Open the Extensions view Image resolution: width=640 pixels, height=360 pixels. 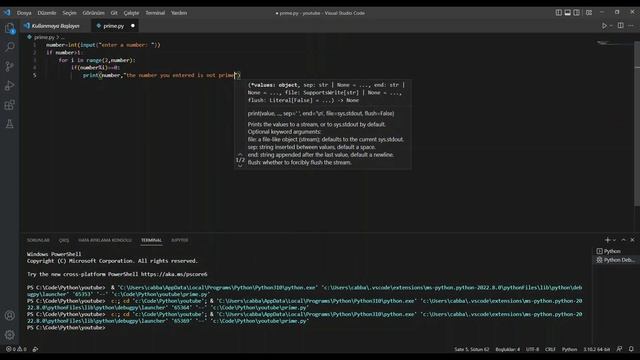[9, 105]
